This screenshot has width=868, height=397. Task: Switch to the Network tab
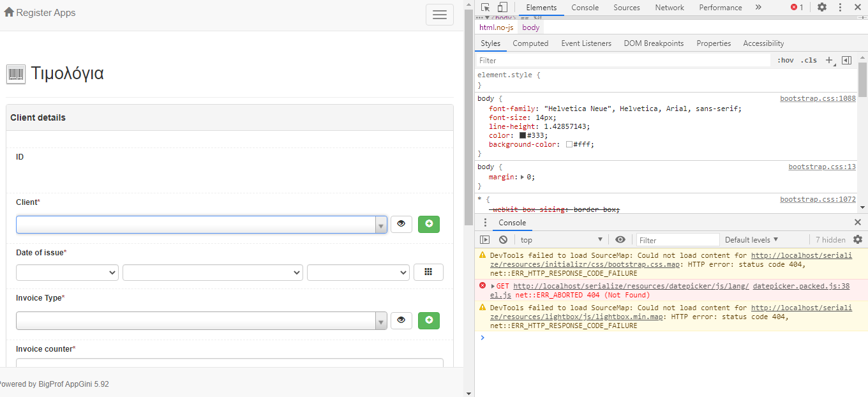point(669,8)
